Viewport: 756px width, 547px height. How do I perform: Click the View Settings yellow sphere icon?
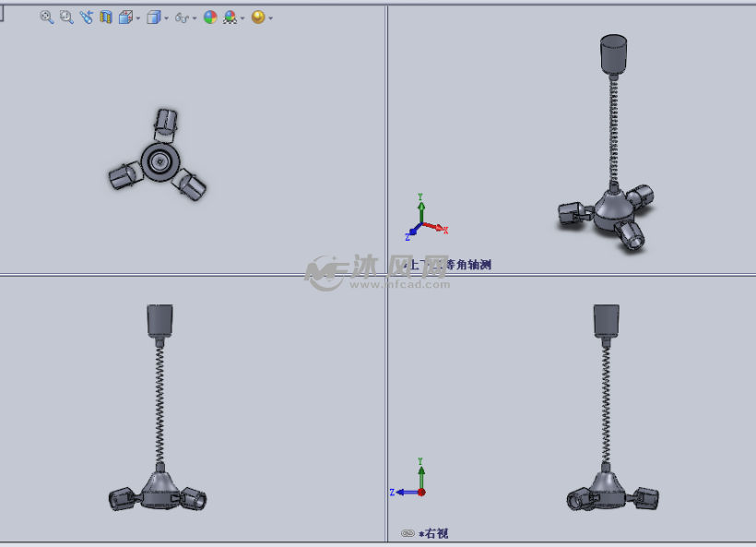(x=259, y=17)
